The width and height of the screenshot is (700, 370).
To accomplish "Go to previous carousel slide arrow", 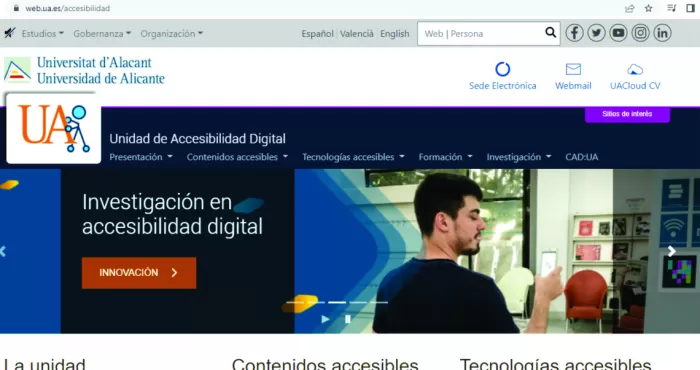I will pos(3,251).
